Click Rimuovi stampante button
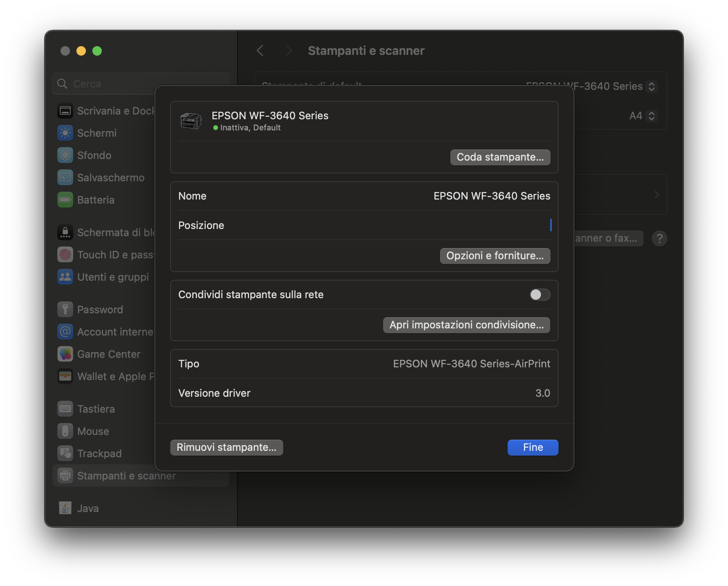728x586 pixels. (226, 447)
